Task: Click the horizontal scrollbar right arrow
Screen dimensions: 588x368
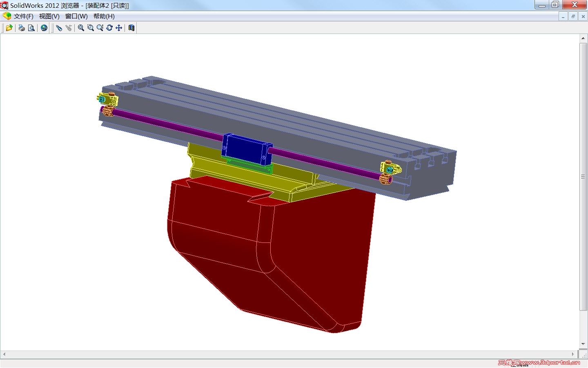Action: click(x=573, y=354)
